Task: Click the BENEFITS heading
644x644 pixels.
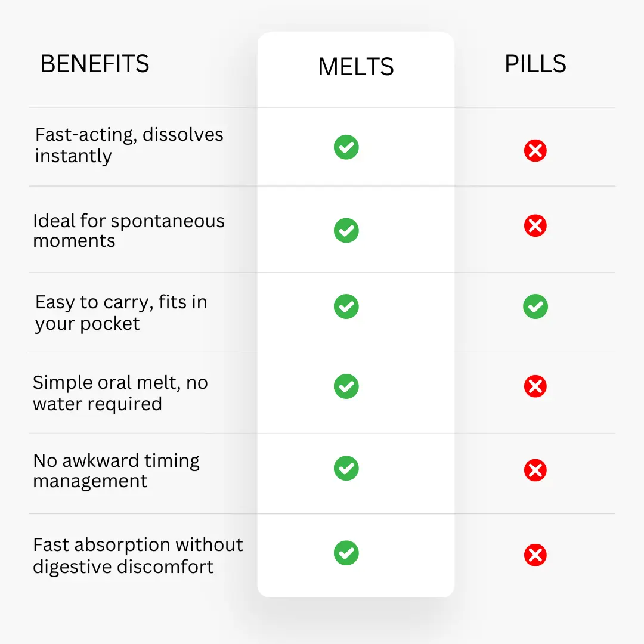Action: click(94, 64)
